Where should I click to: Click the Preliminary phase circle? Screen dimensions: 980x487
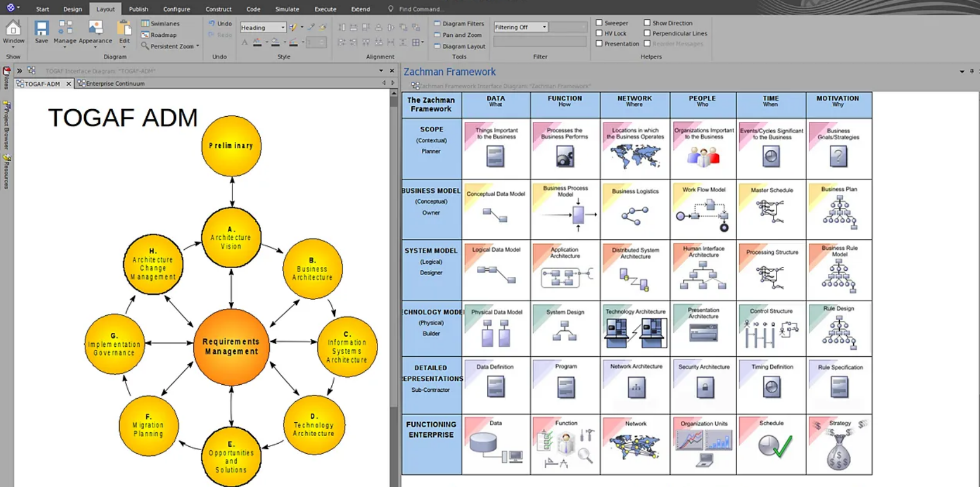(231, 145)
